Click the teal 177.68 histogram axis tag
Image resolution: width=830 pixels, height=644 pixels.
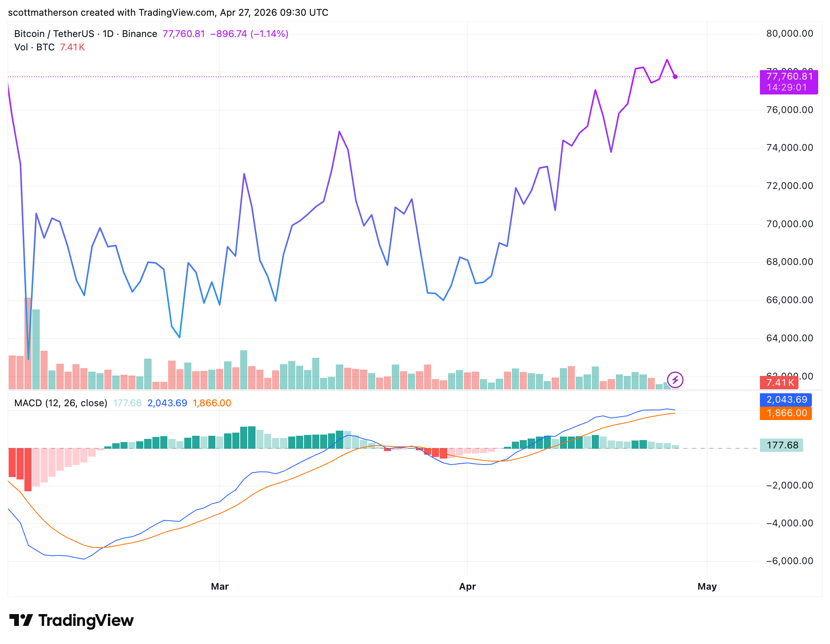782,445
